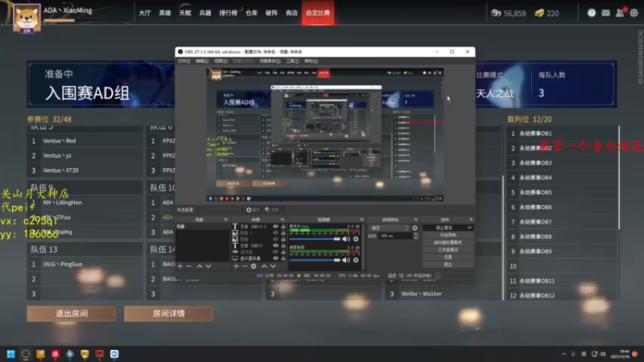Toggle visibility of 文本 (GDI+) 2 source
This screenshot has height=362, width=644.
(275, 226)
